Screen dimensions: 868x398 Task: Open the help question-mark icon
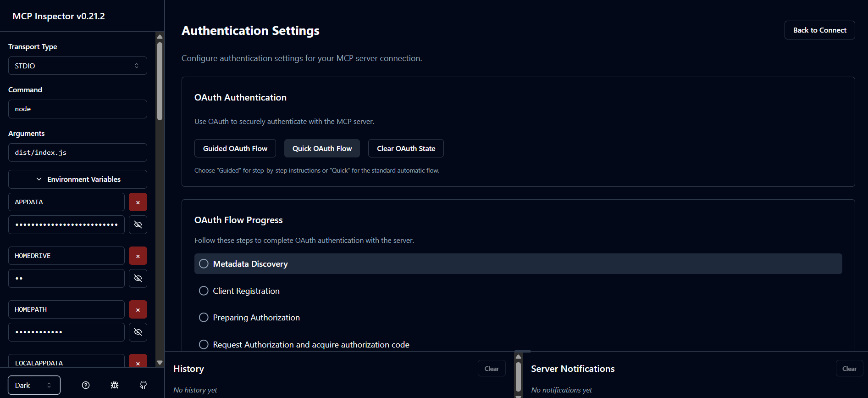click(86, 385)
